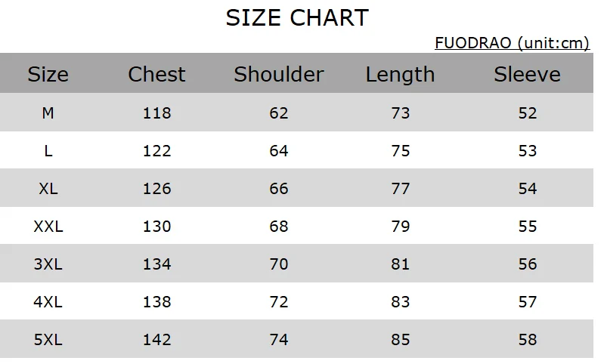This screenshot has width=607, height=364.
Task: Click the M size row label
Action: [x=48, y=113]
